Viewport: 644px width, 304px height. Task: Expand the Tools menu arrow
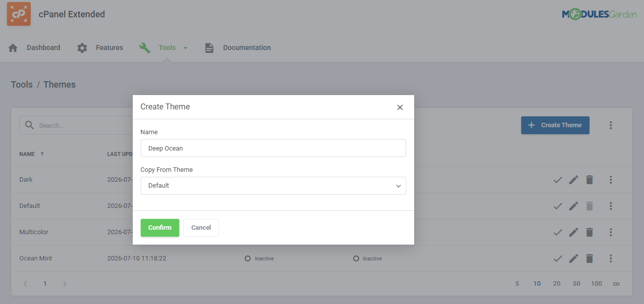coord(186,48)
